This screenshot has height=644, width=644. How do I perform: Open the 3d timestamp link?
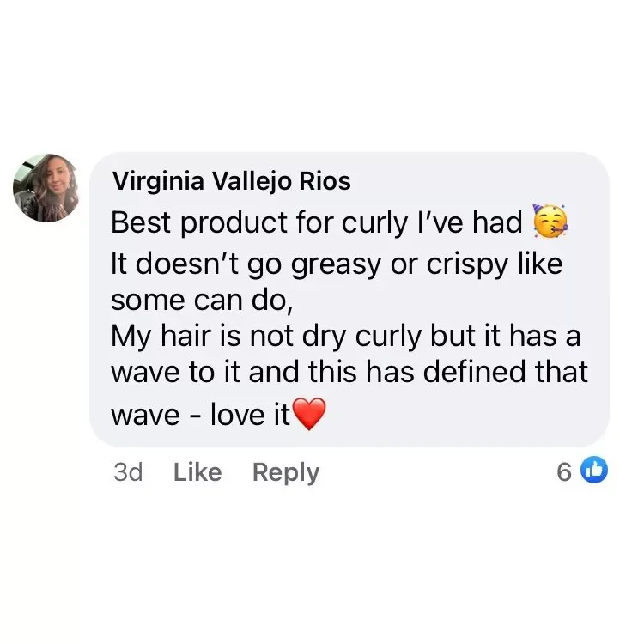point(128,472)
